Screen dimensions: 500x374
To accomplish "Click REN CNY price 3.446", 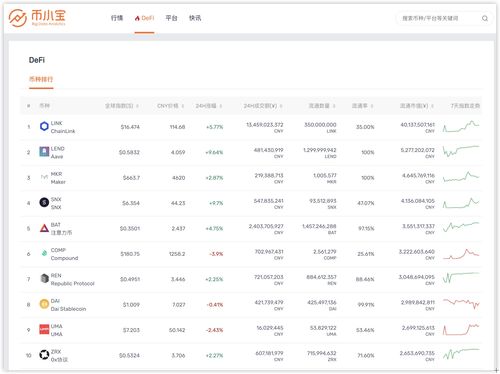I will (x=178, y=279).
